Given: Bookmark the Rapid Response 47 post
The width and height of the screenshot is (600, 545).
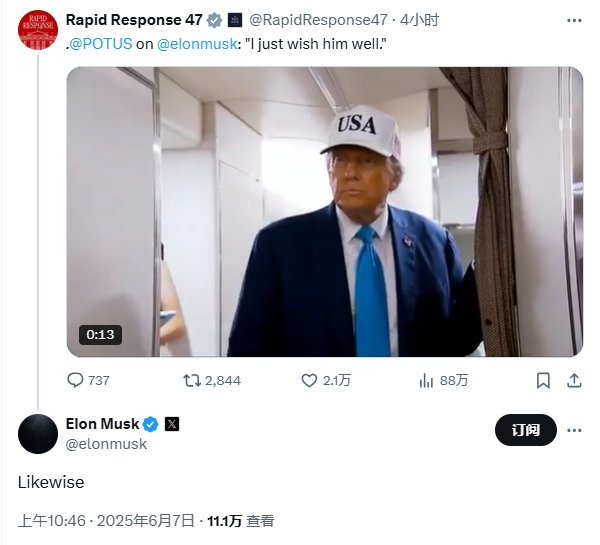Looking at the screenshot, I should (x=543, y=380).
